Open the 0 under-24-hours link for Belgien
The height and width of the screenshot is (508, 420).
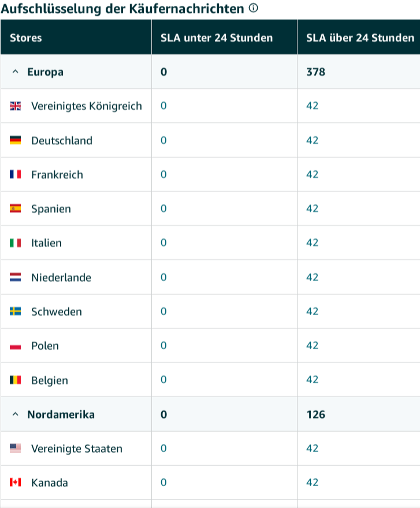point(163,379)
